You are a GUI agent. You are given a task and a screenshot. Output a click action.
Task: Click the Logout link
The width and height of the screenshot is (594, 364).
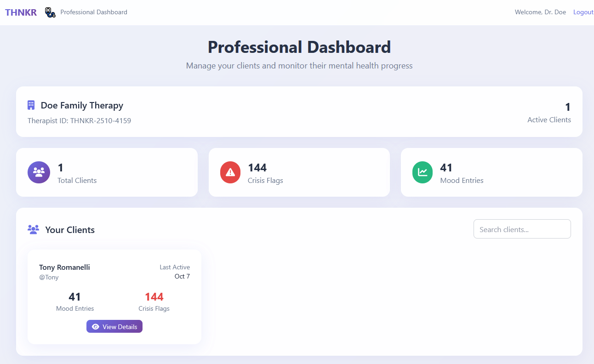583,12
